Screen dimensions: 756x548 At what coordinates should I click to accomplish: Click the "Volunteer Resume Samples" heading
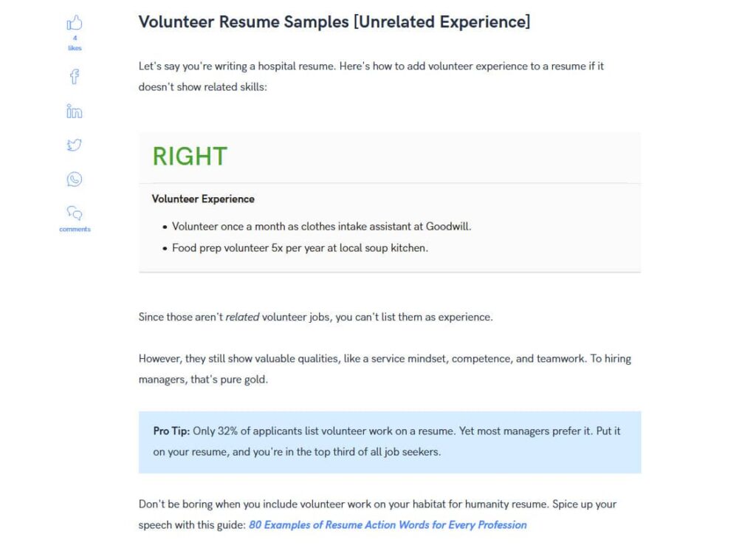click(334, 22)
